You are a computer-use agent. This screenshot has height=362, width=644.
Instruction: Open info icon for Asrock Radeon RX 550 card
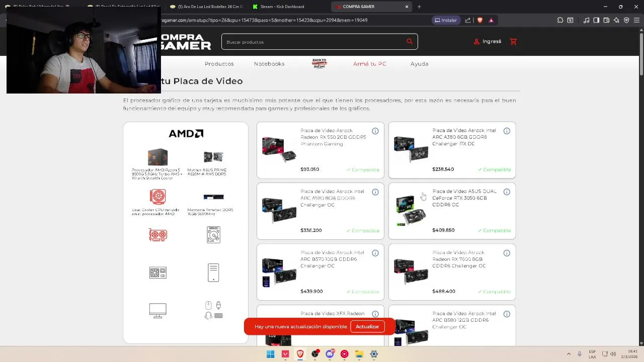click(375, 131)
